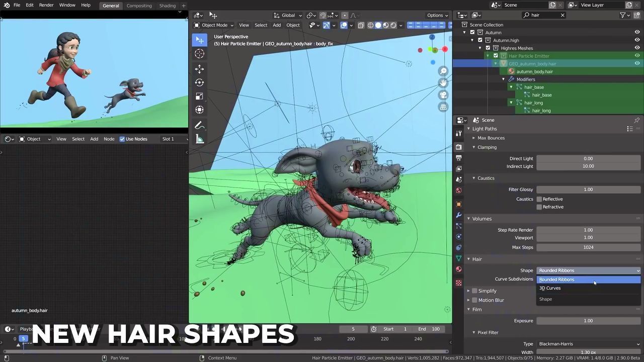The image size is (644, 362).
Task: Click the Options button in viewport header
Action: point(437,15)
